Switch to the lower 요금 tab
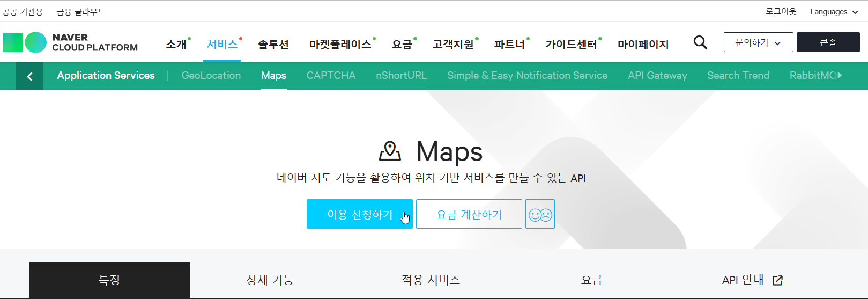868x299 pixels. click(x=592, y=280)
